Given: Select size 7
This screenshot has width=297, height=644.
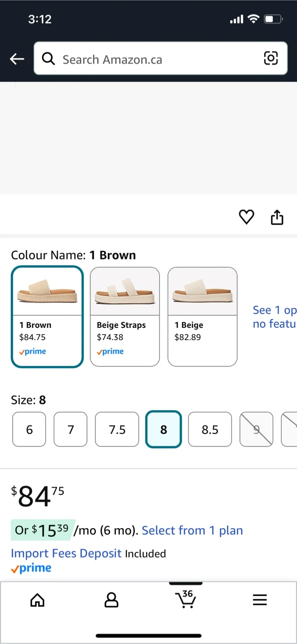Looking at the screenshot, I should [x=71, y=429].
